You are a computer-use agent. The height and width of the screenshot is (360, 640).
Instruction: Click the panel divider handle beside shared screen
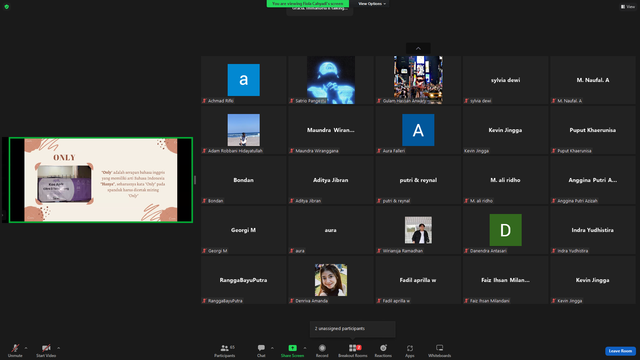point(195,180)
